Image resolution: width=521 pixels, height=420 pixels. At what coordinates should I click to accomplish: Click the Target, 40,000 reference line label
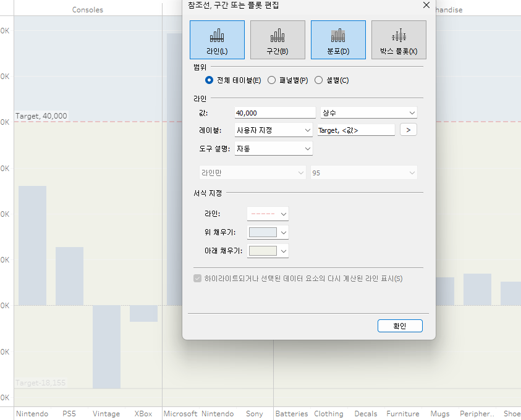click(41, 116)
